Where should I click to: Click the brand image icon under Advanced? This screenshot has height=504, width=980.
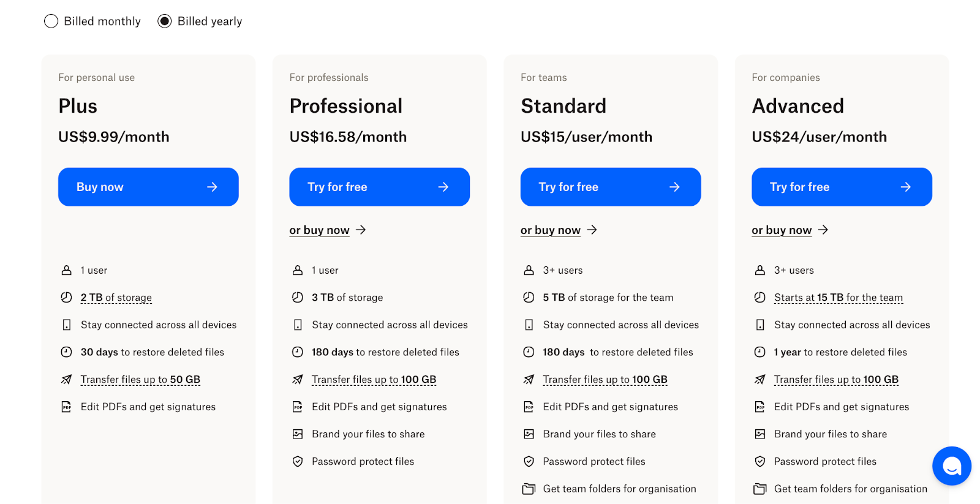759,434
